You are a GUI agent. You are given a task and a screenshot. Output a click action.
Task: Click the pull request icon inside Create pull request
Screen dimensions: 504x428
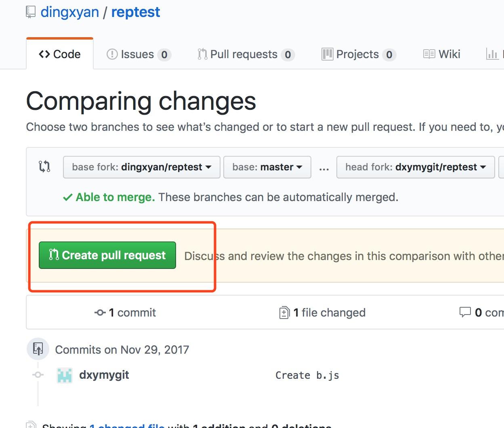[x=55, y=255]
